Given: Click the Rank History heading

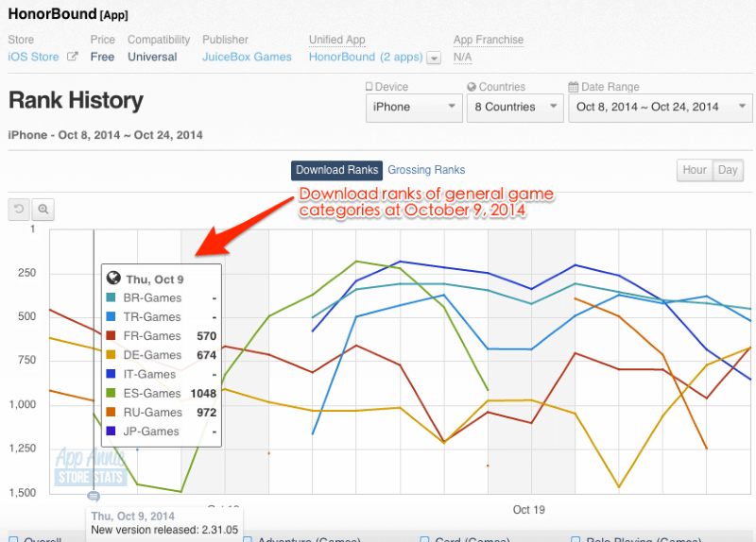Looking at the screenshot, I should click(x=76, y=100).
